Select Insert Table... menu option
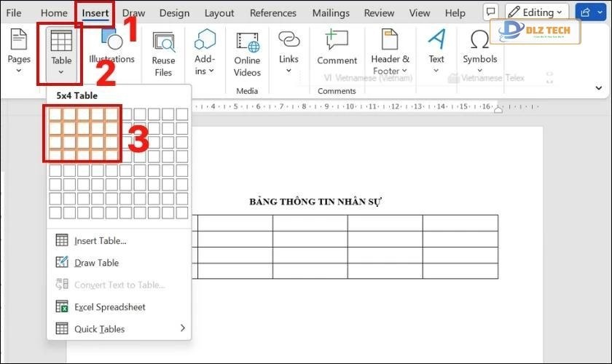 (x=100, y=241)
